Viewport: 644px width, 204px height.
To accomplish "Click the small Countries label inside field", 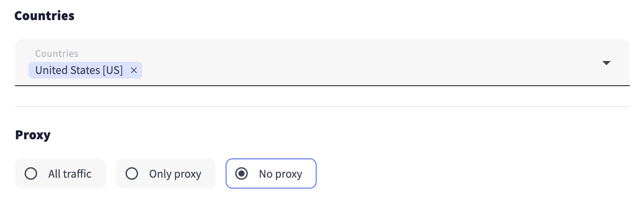I will tap(57, 54).
